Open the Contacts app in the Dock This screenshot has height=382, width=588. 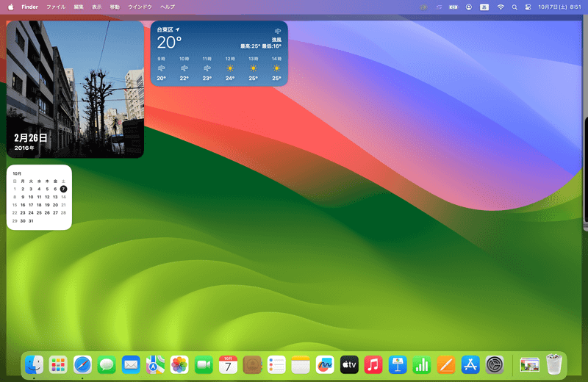pos(252,364)
